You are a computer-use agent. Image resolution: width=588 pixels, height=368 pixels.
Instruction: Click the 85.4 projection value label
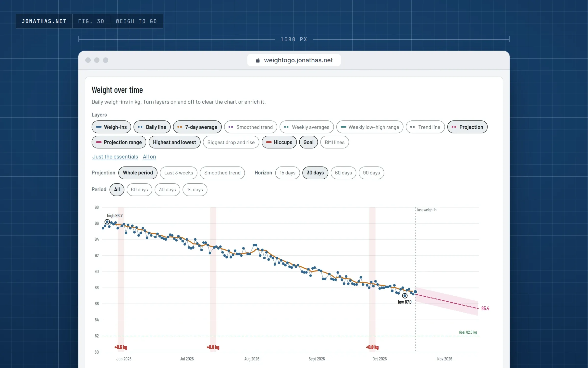click(485, 308)
